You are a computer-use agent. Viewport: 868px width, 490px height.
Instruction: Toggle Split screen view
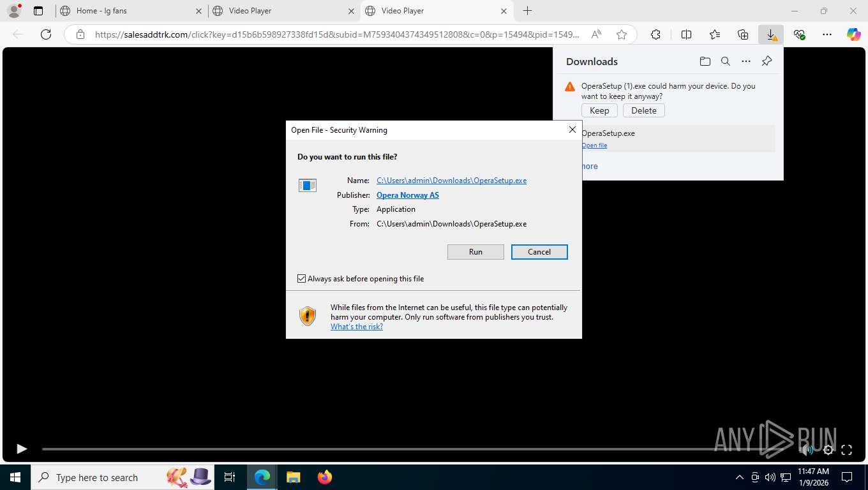pos(687,34)
